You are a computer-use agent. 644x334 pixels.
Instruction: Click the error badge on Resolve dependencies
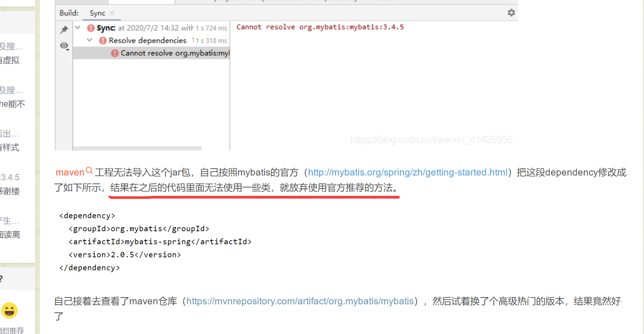[102, 40]
